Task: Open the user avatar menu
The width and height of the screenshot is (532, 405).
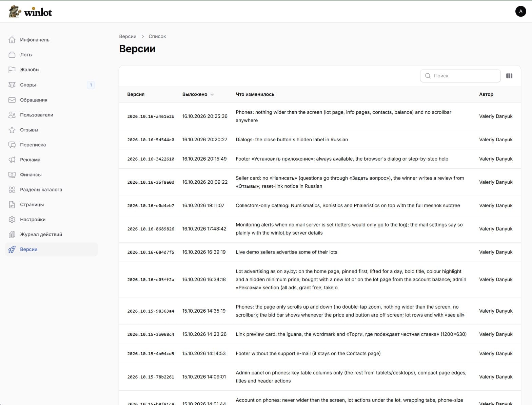Action: point(520,11)
